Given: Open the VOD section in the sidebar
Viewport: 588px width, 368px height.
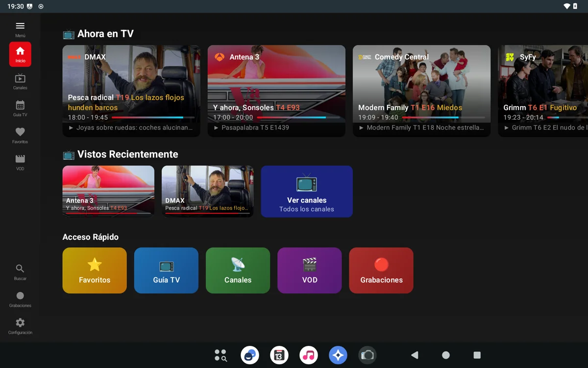Looking at the screenshot, I should tap(20, 162).
